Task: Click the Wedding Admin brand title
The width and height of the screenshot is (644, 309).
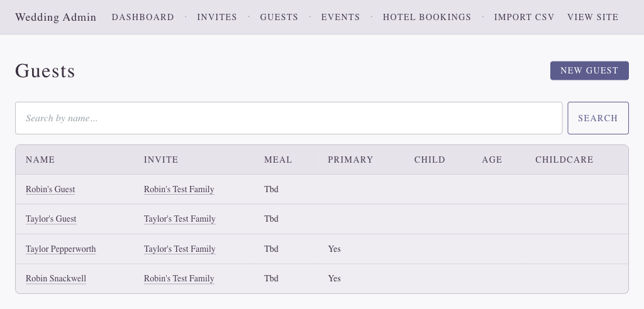Action: 55,18
